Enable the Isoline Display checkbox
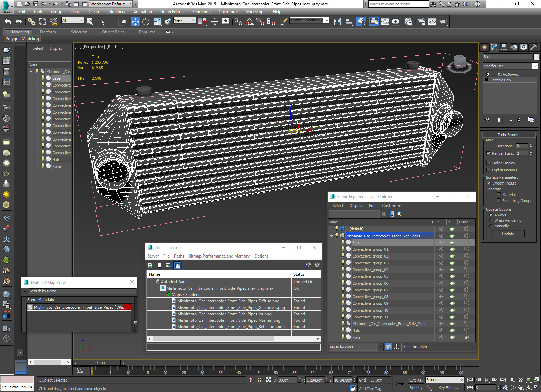 pos(488,163)
